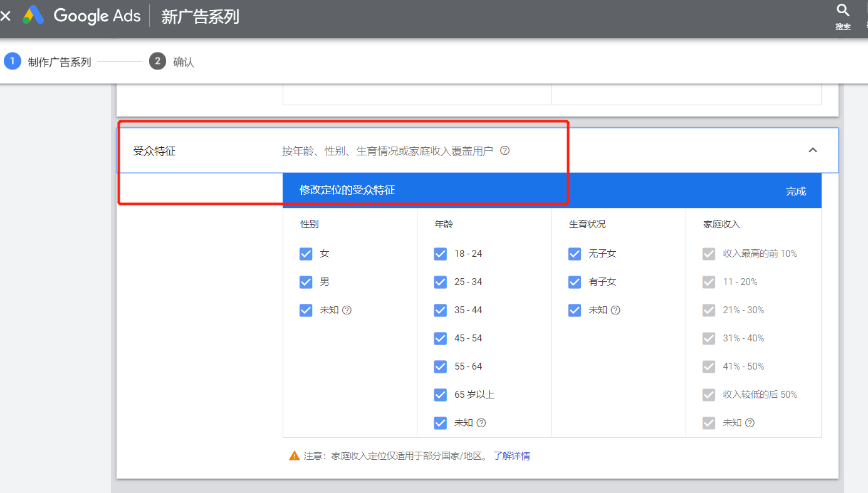Click the orange warning triangle icon
The image size is (868, 493).
(294, 455)
